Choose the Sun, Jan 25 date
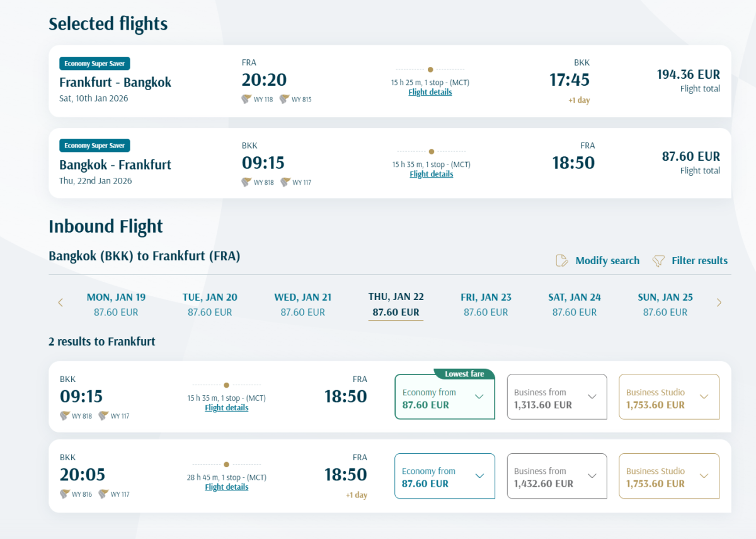The image size is (756, 539). (x=665, y=304)
